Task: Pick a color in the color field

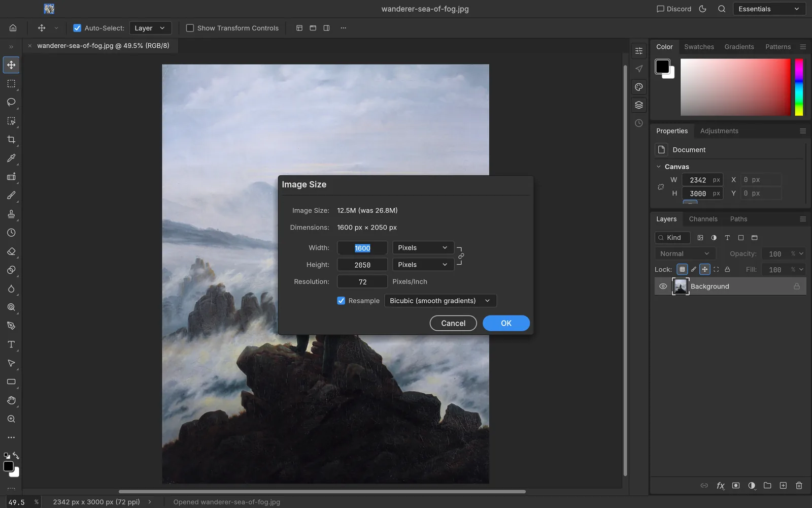Action: 735,87
